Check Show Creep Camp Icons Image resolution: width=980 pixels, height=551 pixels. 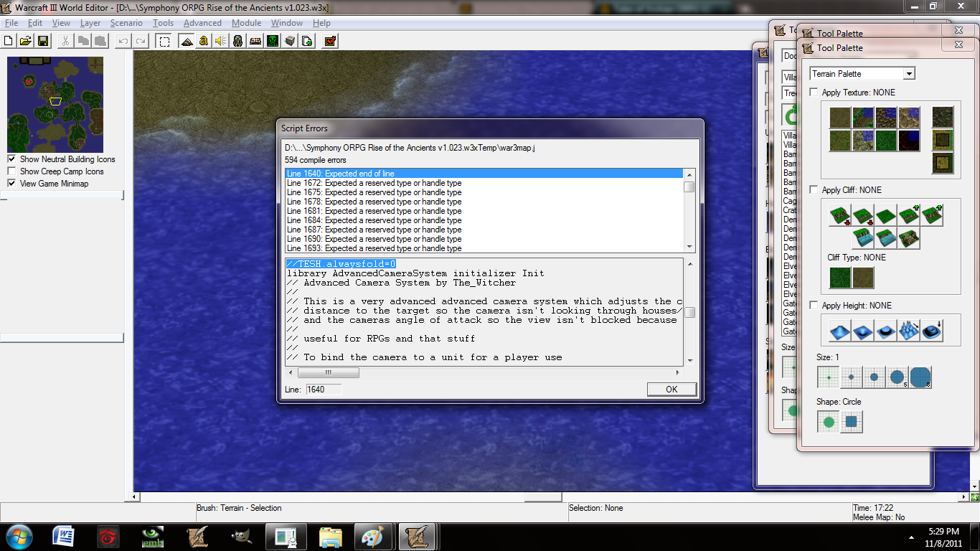coord(11,171)
